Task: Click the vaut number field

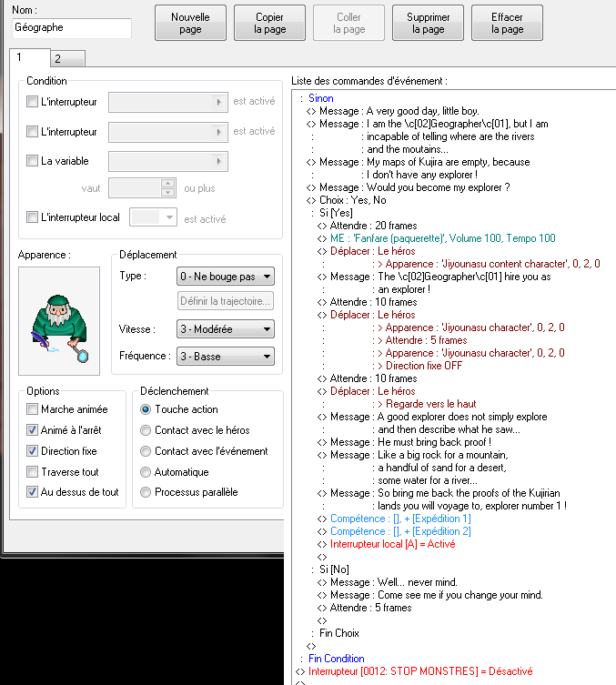Action: pos(135,188)
